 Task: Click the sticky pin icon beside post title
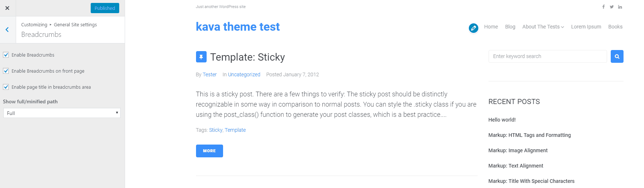click(201, 57)
